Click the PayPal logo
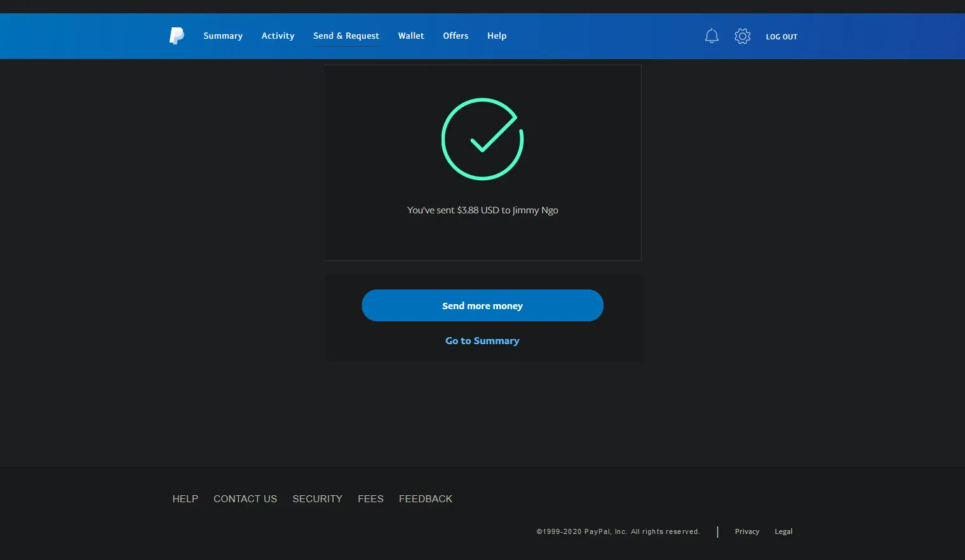The image size is (965, 560). click(x=177, y=36)
